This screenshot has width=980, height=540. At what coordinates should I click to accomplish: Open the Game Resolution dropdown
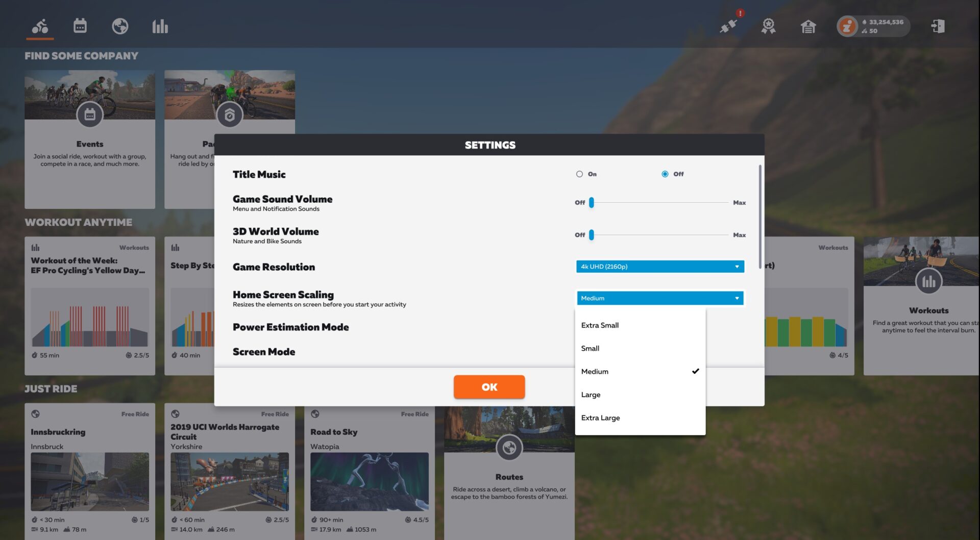point(660,266)
